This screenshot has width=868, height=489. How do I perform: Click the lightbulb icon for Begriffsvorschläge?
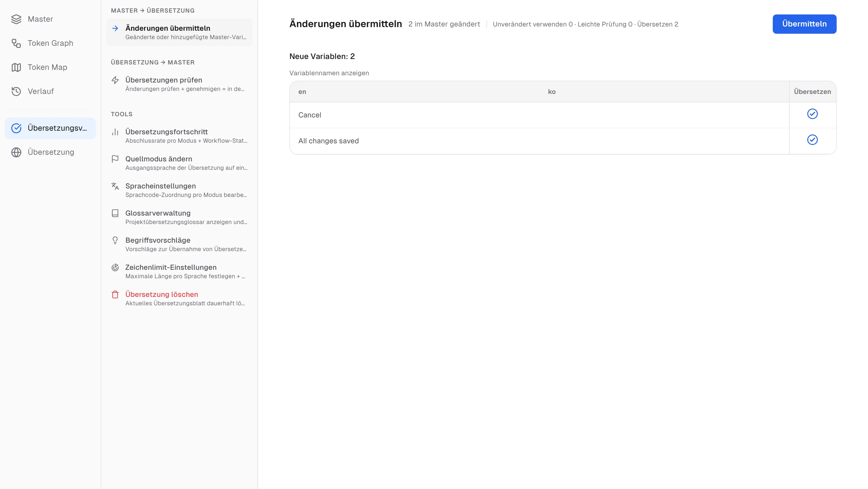115,240
